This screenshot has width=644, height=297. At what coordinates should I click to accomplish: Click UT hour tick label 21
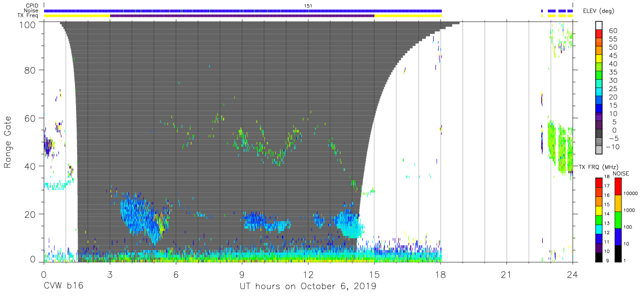point(507,274)
